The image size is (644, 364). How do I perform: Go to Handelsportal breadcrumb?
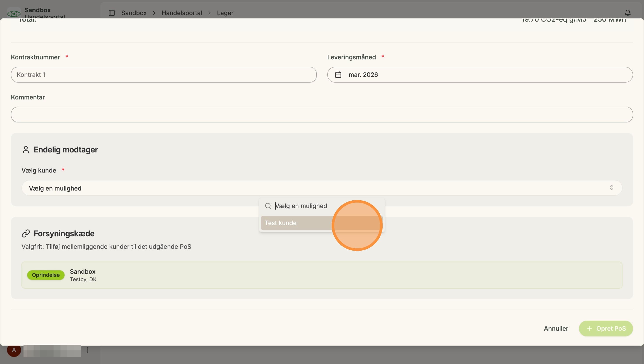tap(182, 13)
